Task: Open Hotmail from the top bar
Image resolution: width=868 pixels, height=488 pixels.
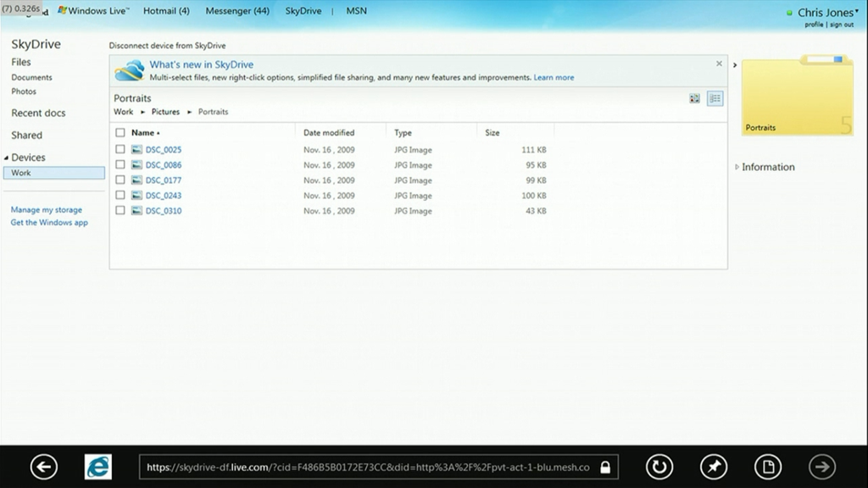Action: (166, 11)
